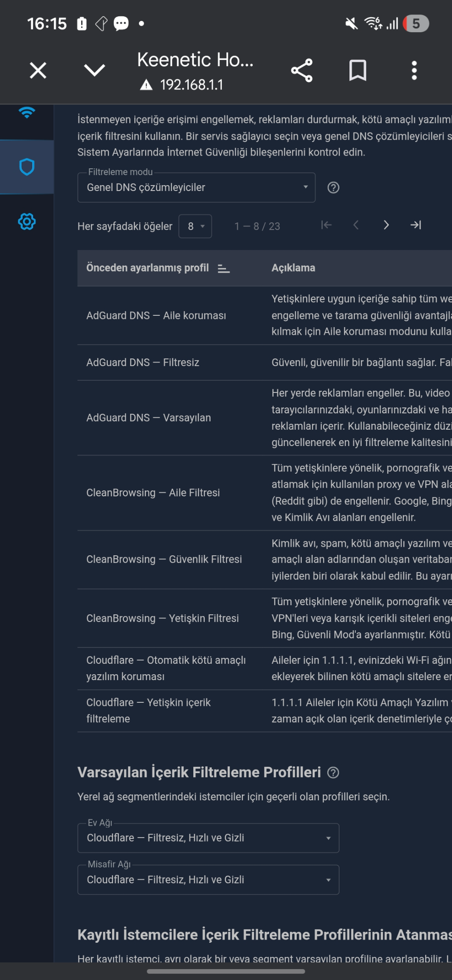This screenshot has width=452, height=980.
Task: Select CleanBrowsing — Güvenlik Filtresi row
Action: pyautogui.click(x=265, y=559)
